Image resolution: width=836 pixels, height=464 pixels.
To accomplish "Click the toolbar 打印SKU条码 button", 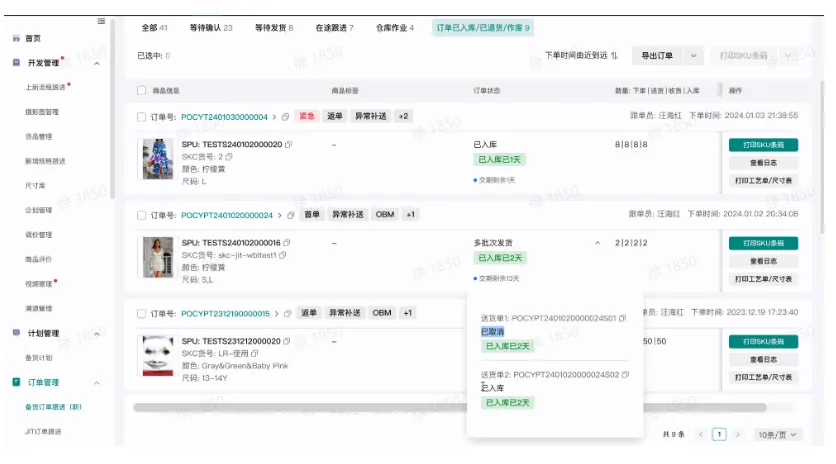I will (x=744, y=55).
